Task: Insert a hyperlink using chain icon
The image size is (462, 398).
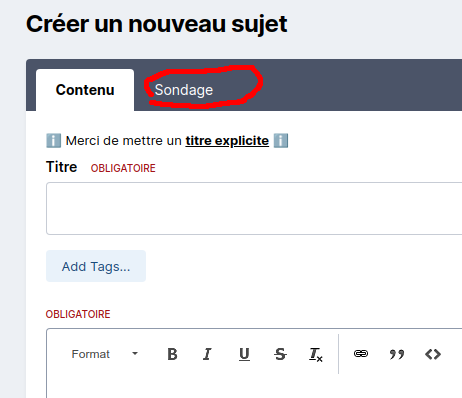Action: coord(361,354)
